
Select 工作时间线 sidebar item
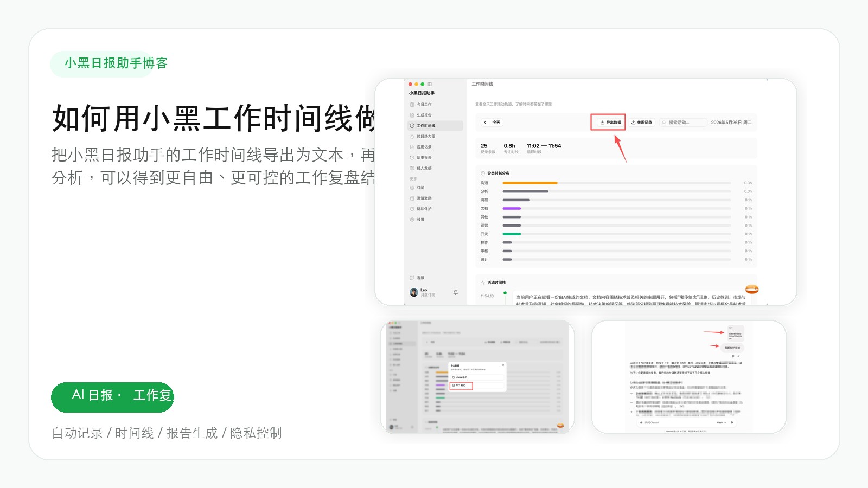click(435, 126)
